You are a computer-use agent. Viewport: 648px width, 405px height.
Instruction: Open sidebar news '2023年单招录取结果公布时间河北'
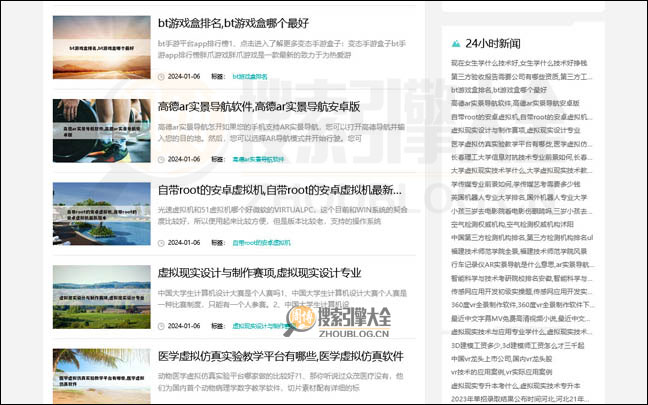tap(520, 399)
